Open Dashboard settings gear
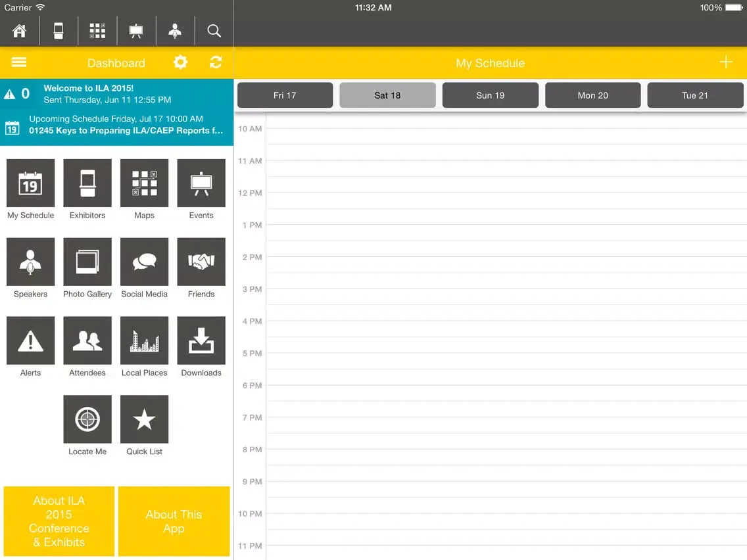 [181, 62]
